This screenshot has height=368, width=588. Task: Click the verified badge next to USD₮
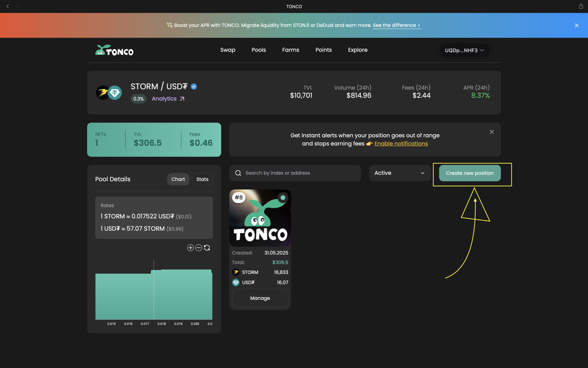pos(194,87)
